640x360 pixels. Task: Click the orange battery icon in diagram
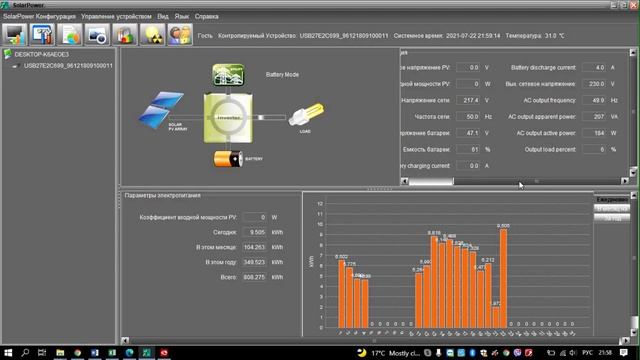pos(228,159)
